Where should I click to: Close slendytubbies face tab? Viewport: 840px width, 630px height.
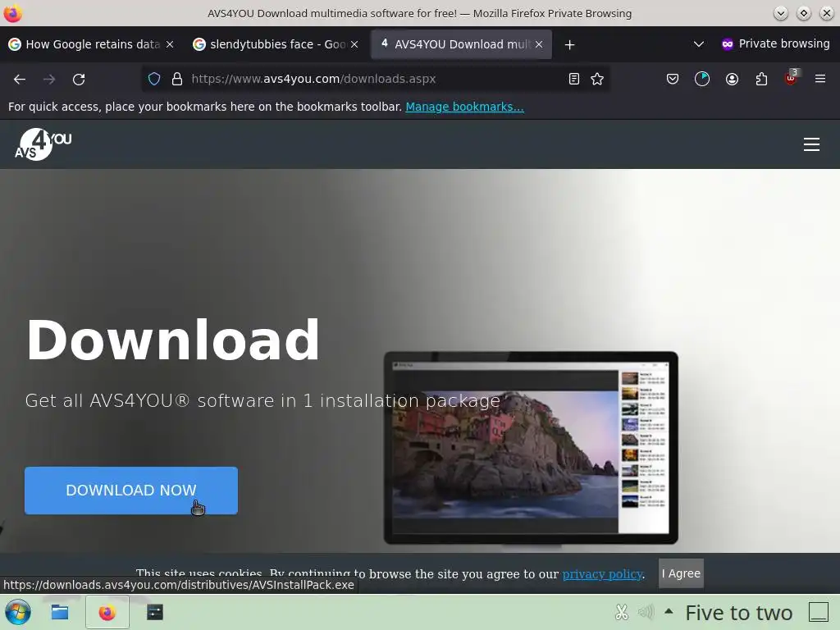(354, 44)
